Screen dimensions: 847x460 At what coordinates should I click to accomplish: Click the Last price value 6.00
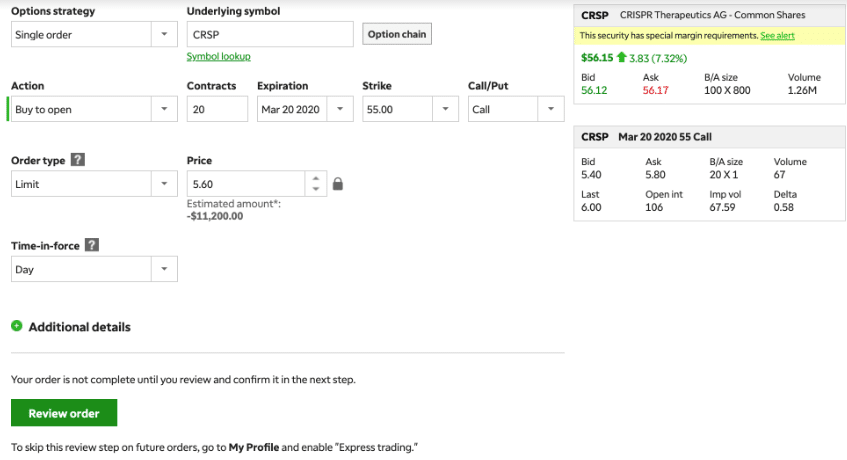coord(591,207)
